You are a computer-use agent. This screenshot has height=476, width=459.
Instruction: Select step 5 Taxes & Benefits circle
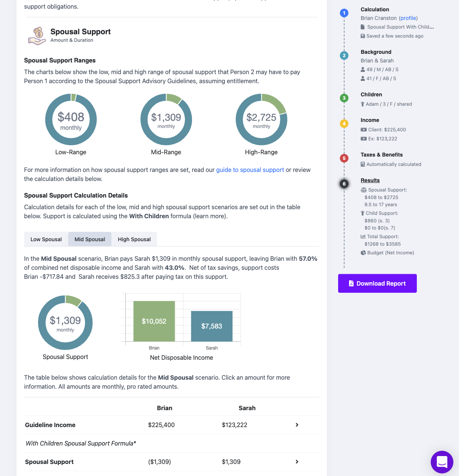(344, 158)
